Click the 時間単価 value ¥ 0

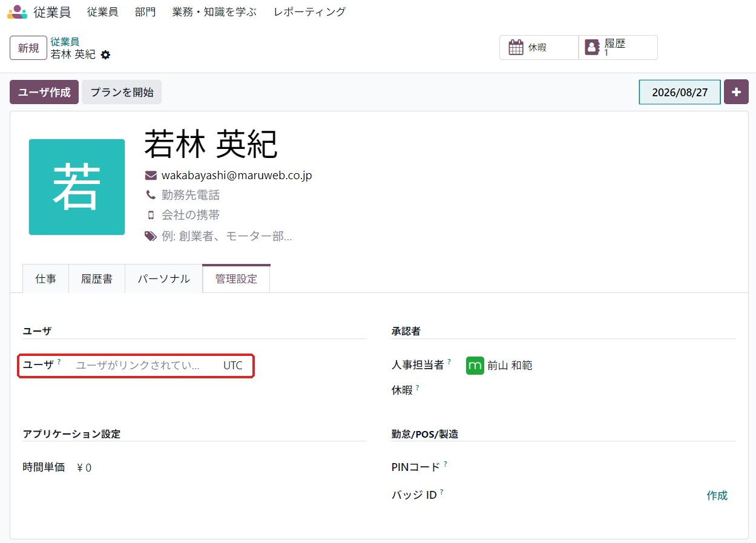tap(84, 467)
